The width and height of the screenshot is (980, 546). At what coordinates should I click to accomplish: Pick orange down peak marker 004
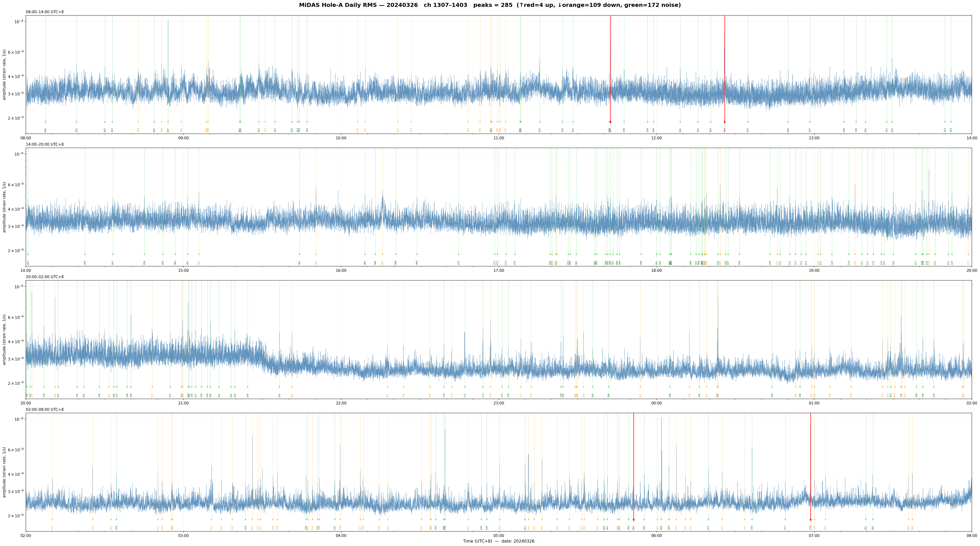138,122
